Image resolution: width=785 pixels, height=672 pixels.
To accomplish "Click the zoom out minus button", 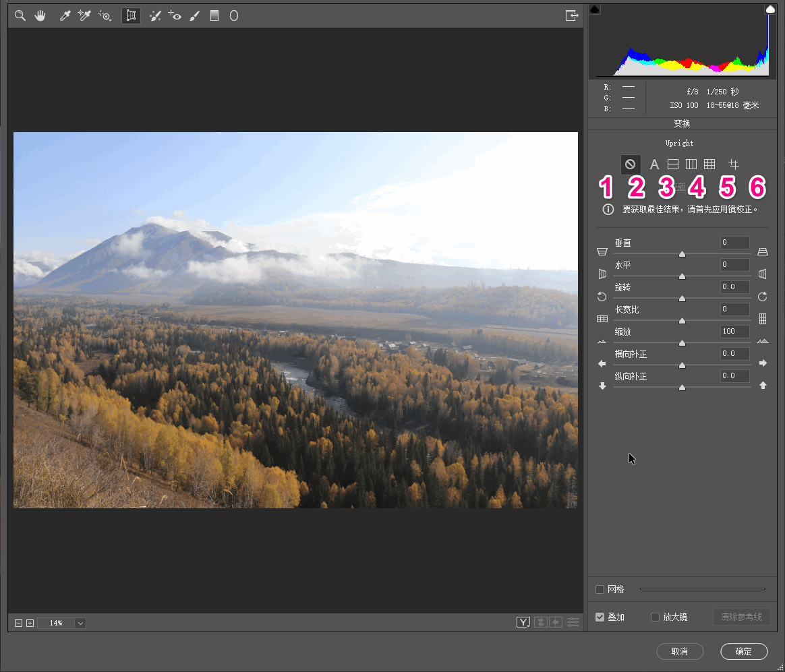I will click(18, 623).
